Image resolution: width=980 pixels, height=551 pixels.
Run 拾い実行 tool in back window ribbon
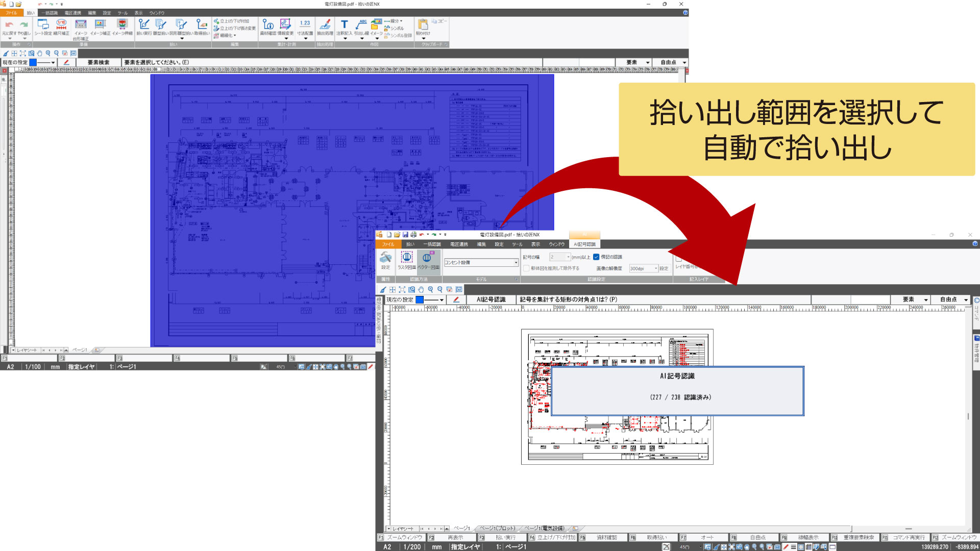144,28
